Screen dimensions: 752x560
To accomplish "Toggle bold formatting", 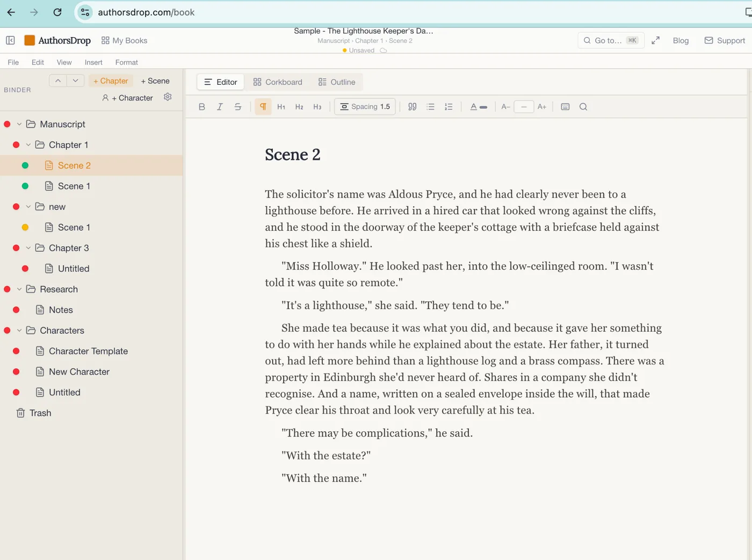I will [x=201, y=107].
